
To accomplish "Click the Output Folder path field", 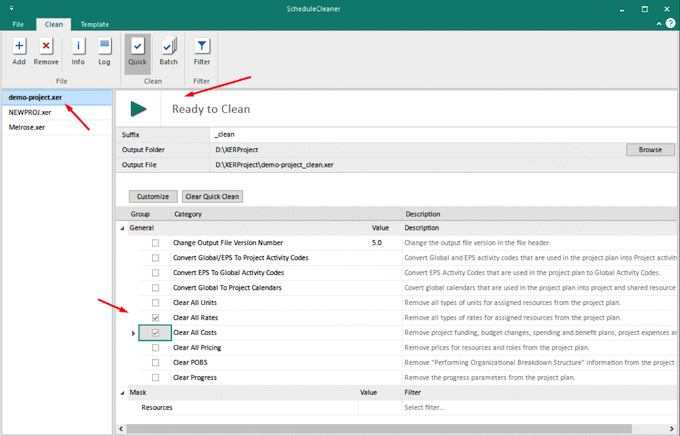I will [418, 150].
